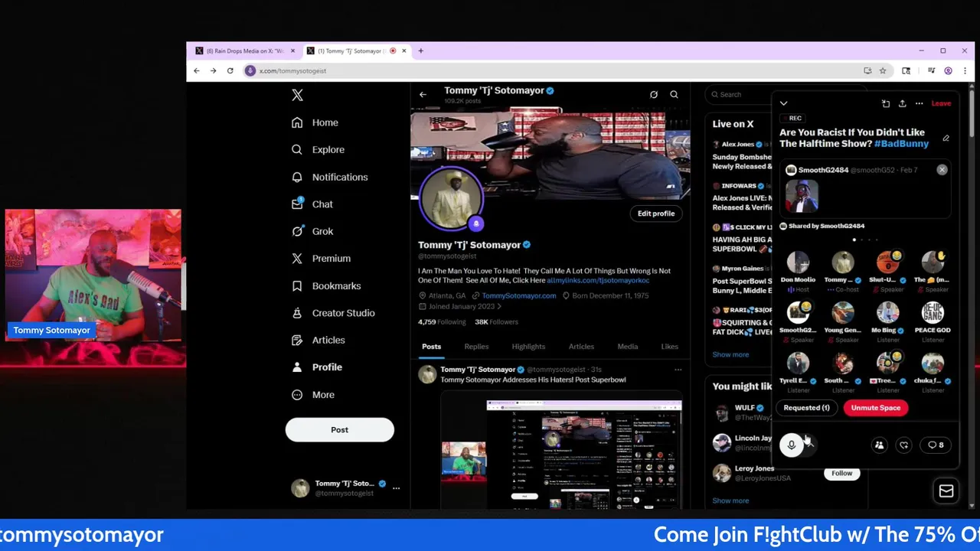The image size is (980, 551).
Task: Open the Articles icon in sidebar
Action: [x=297, y=340]
